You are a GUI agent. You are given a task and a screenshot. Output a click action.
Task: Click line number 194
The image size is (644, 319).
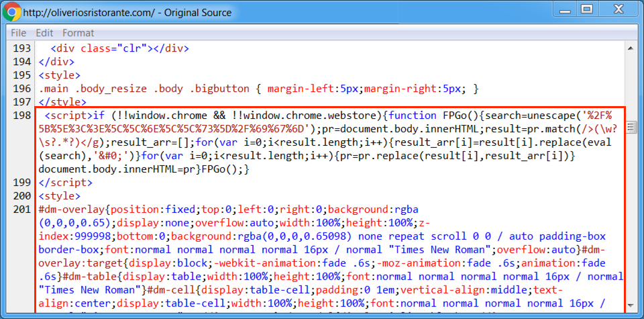click(x=21, y=62)
